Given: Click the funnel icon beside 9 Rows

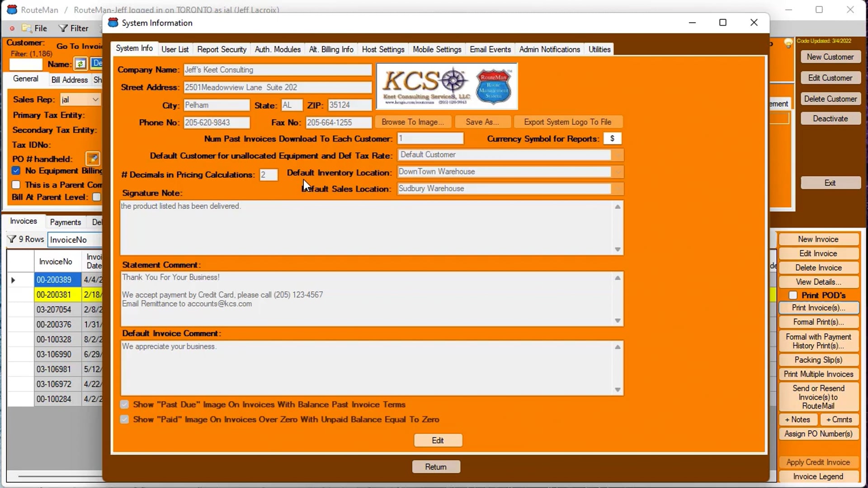Looking at the screenshot, I should pos(12,239).
